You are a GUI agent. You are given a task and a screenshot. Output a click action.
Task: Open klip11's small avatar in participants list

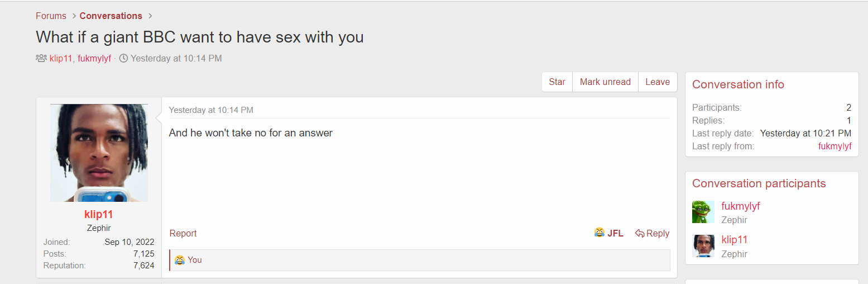coord(703,246)
